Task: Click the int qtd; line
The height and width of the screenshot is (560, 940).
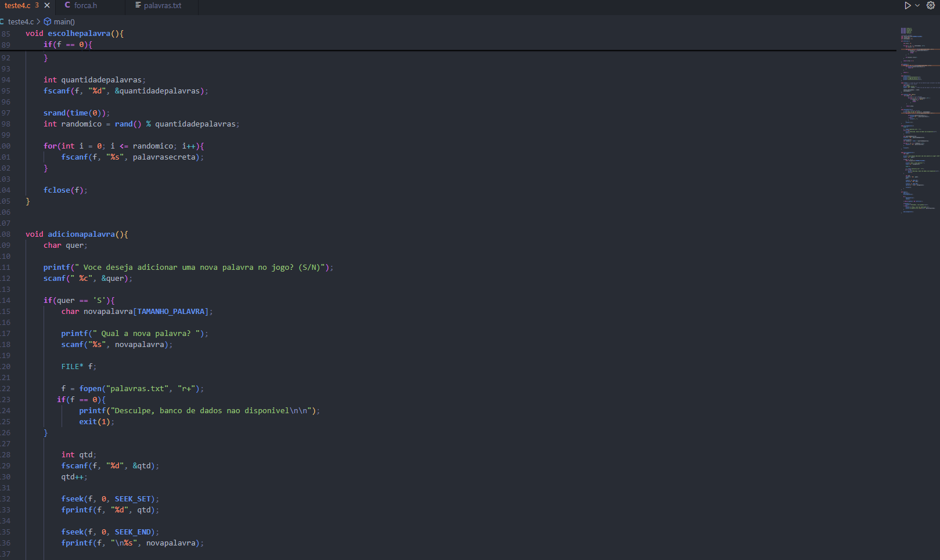Action: (x=79, y=455)
